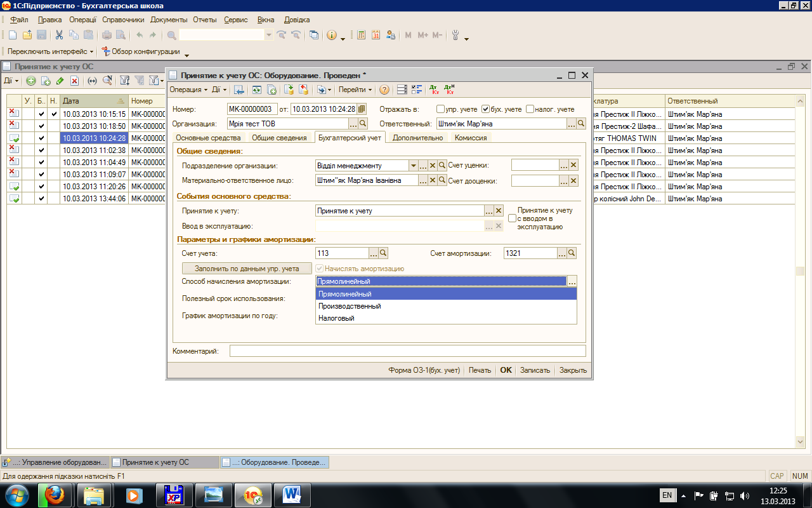Viewport: 812px width, 508px height.
Task: Open the Документы menu
Action: click(169, 20)
